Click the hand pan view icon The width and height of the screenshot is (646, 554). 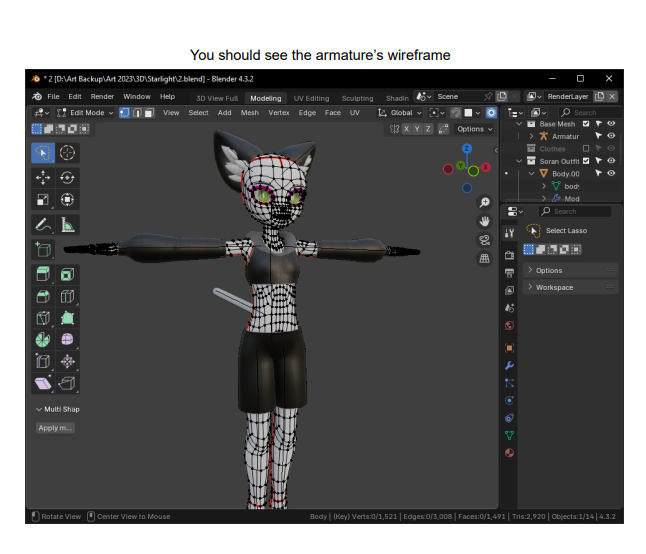coord(484,221)
